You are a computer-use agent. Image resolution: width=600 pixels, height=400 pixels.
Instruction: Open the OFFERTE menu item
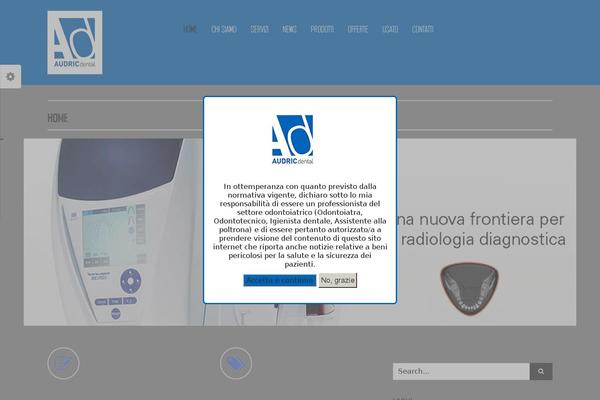click(x=358, y=29)
